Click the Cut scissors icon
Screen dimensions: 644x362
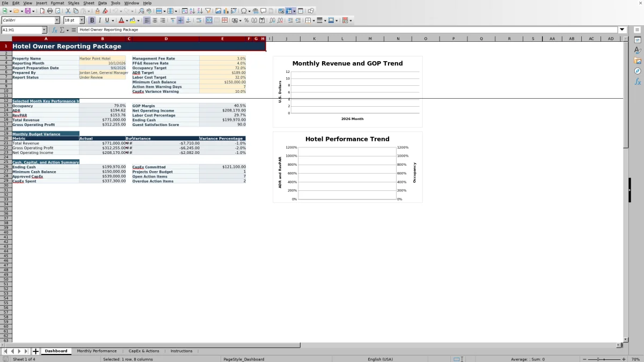[68, 11]
